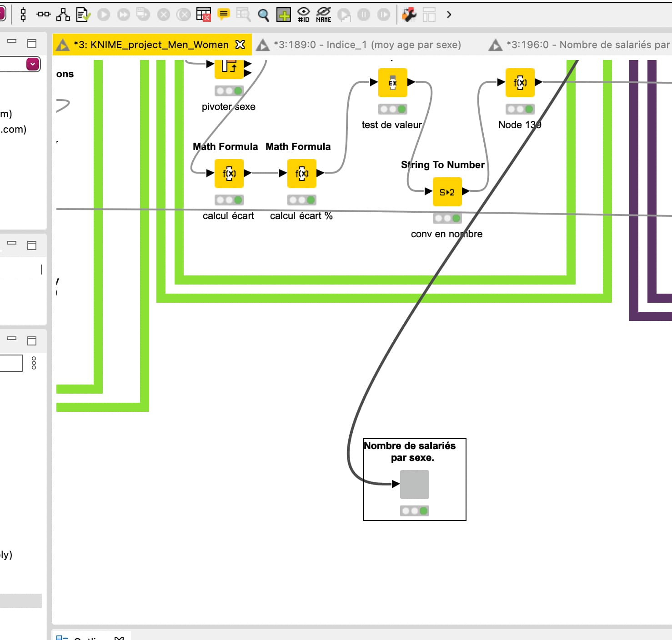Minimize the top left panel
This screenshot has height=640, width=672.
[12, 41]
